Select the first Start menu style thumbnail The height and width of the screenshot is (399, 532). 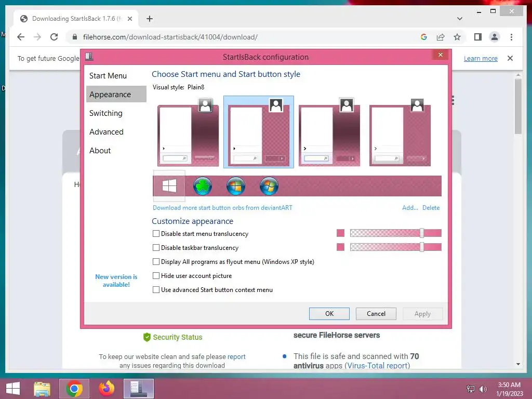pyautogui.click(x=188, y=131)
